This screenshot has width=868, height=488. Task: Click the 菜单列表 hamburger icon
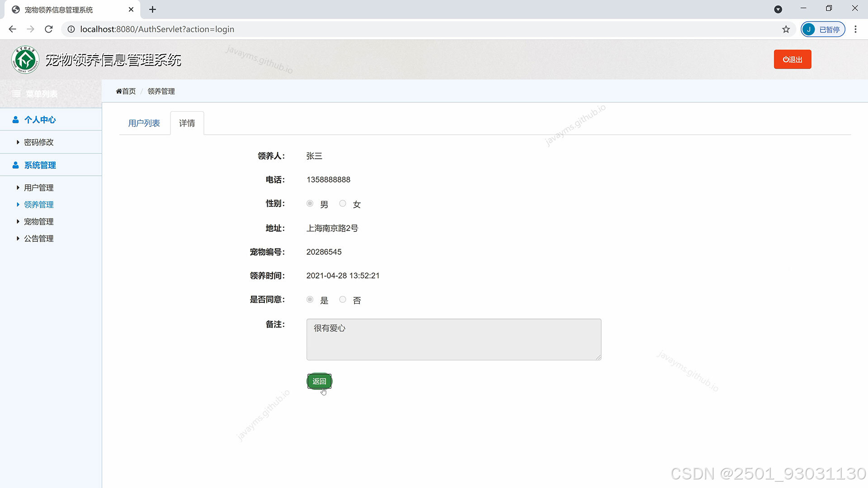click(x=16, y=94)
